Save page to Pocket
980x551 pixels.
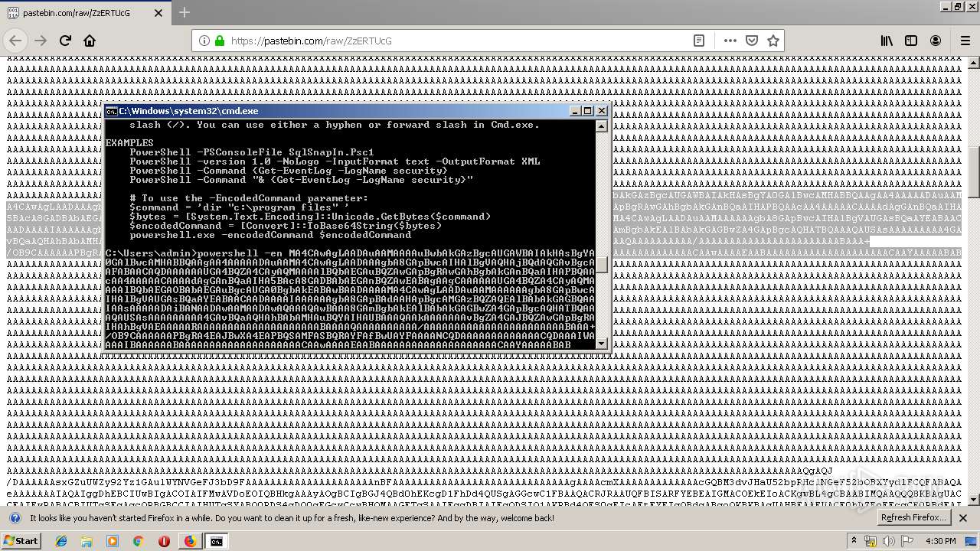point(752,41)
